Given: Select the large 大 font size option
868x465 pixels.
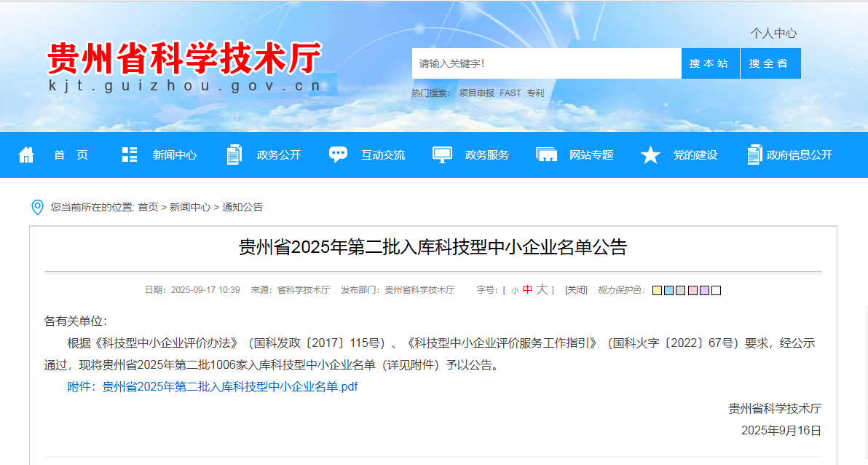Looking at the screenshot, I should point(542,289).
